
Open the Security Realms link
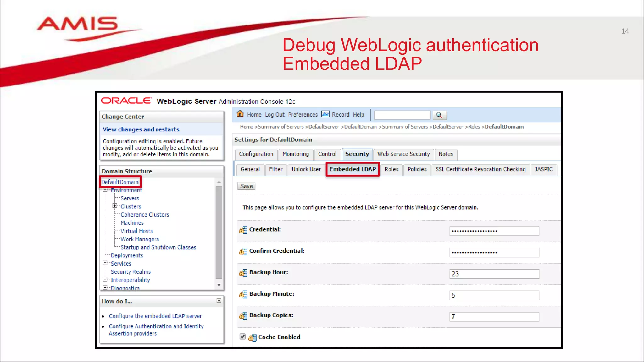131,272
